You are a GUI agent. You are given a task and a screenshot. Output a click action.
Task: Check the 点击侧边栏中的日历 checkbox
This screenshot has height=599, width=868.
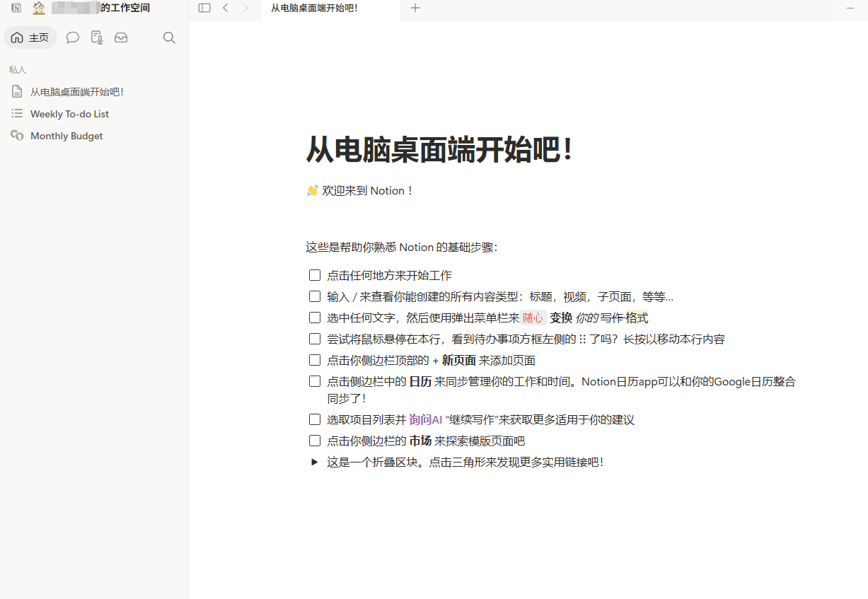(x=315, y=381)
